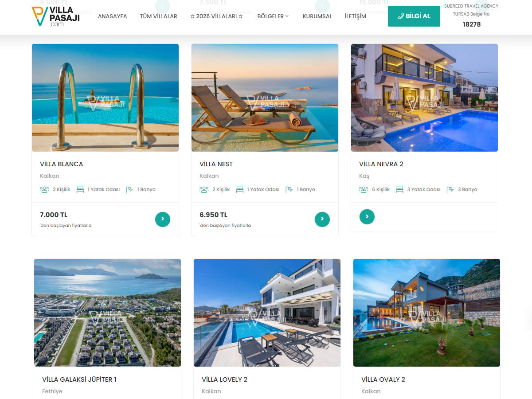
Task: Select the KURUMSAL menu item
Action: 317,16
